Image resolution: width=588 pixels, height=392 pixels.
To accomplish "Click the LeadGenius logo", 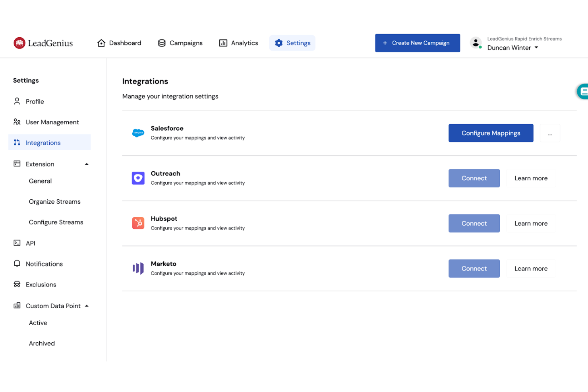I will pos(43,43).
